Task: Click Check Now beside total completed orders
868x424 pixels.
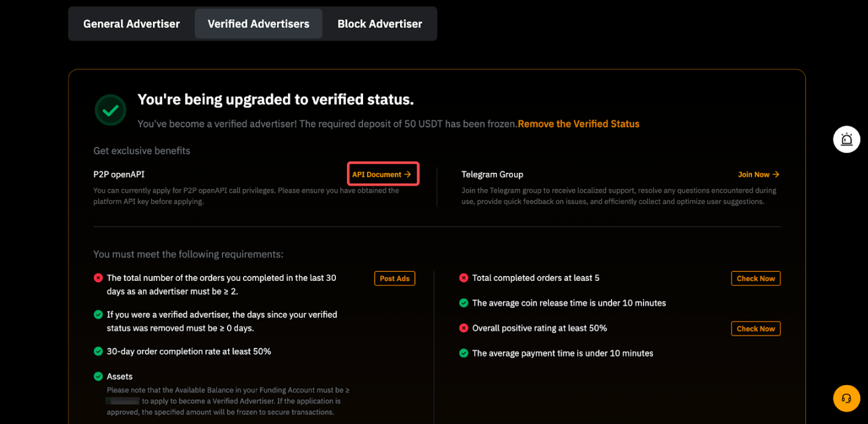Action: 755,278
